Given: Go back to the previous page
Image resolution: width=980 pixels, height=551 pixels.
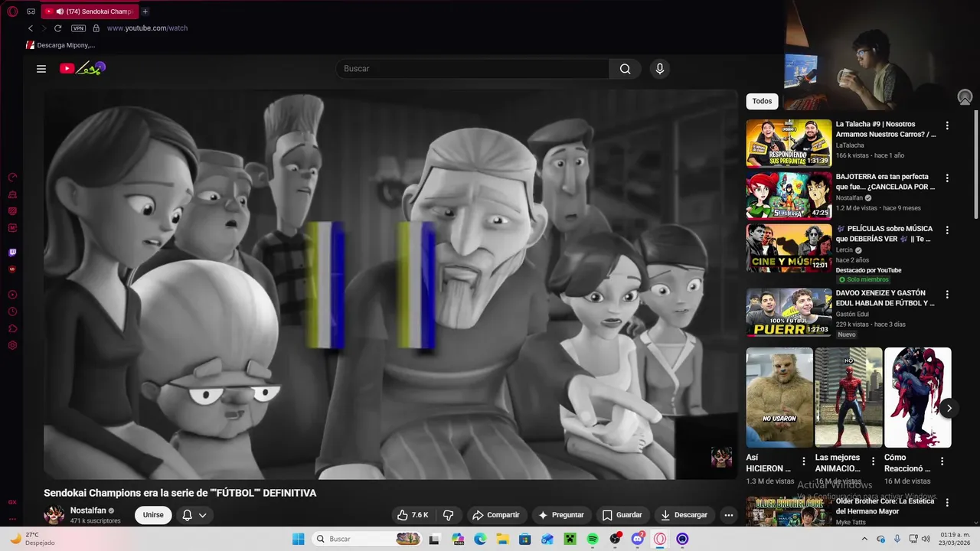Looking at the screenshot, I should point(31,28).
